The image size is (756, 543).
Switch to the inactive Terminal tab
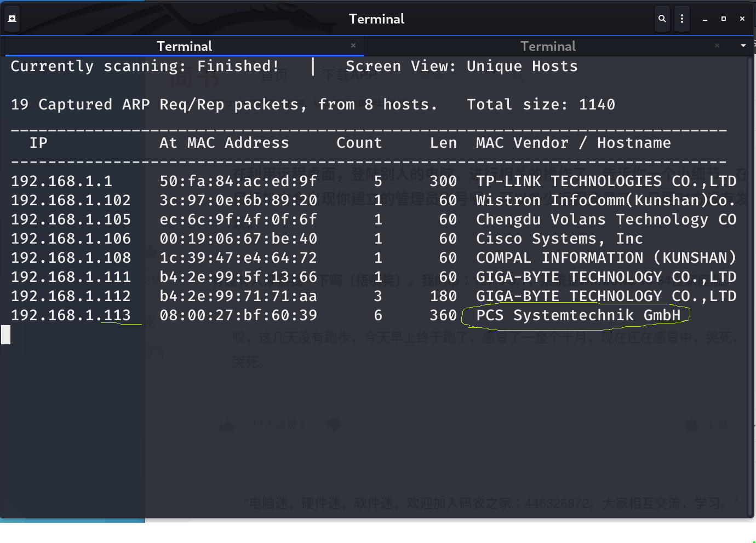coord(548,47)
